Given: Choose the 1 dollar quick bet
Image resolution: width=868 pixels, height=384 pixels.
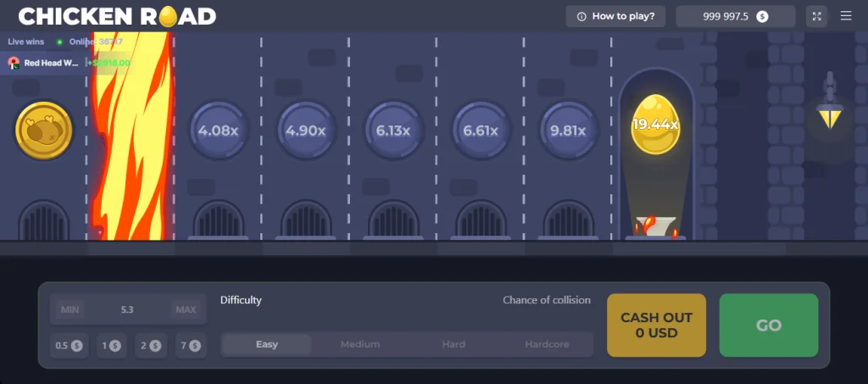Looking at the screenshot, I should 112,346.
